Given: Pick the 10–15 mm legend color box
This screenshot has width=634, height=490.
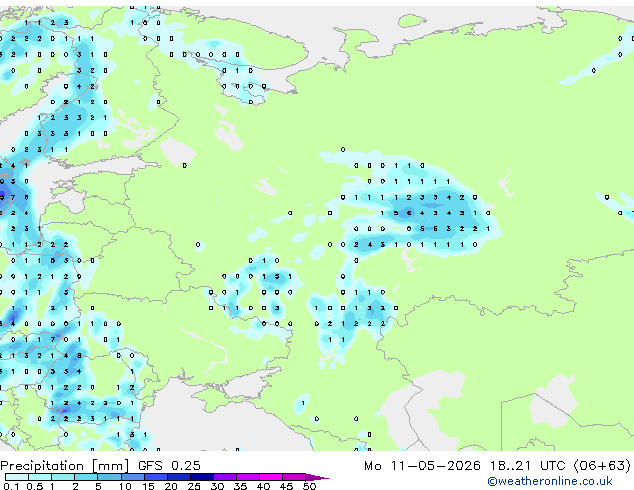Looking at the screenshot, I should (133, 477).
